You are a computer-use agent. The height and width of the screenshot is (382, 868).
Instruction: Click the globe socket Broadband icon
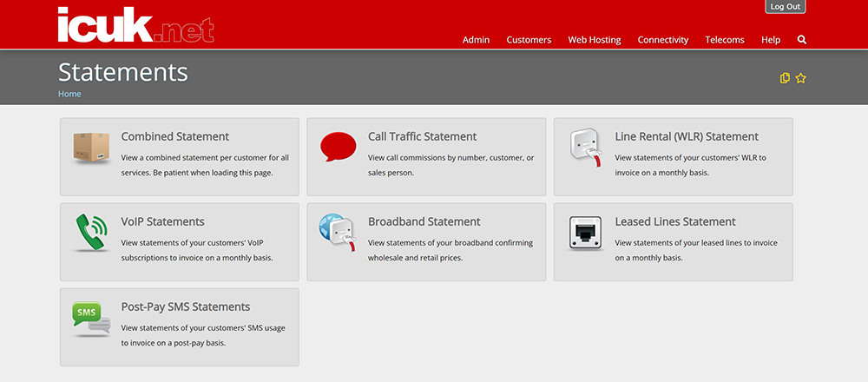coord(337,233)
